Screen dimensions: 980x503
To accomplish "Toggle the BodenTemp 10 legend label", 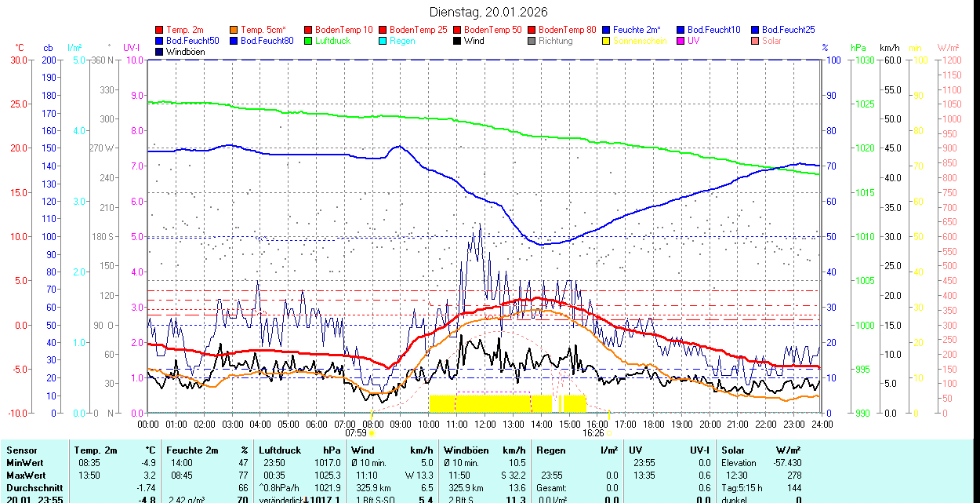I will (343, 30).
